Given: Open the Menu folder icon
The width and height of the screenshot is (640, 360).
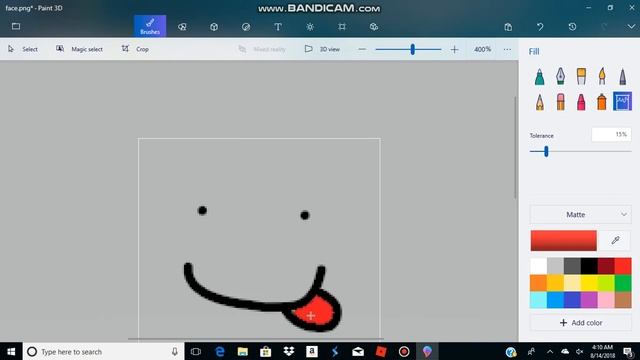Looking at the screenshot, I should (16, 27).
